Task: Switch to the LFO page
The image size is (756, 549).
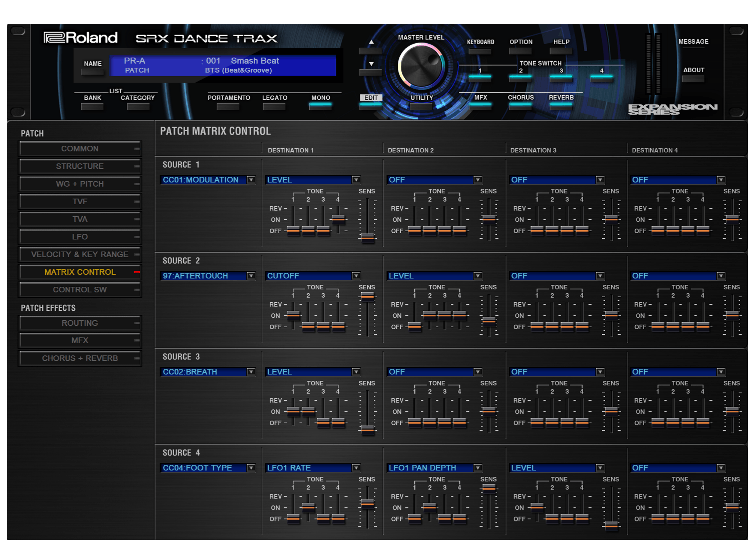Action: [80, 237]
